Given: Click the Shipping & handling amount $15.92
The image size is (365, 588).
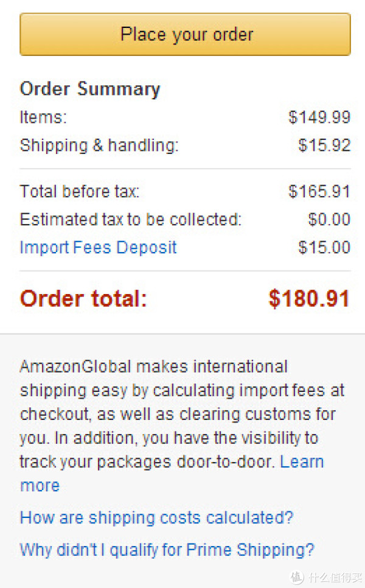Looking at the screenshot, I should [324, 145].
